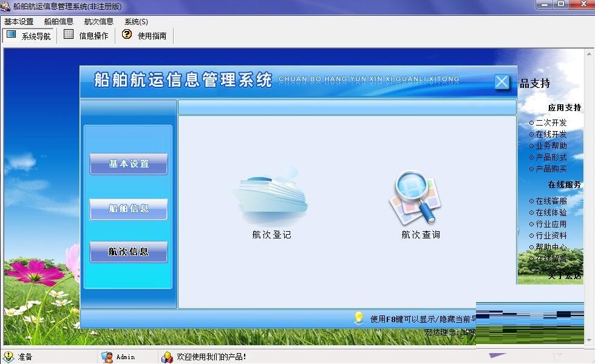Click the lightbulb tip icon
Screen dimensions: 595x364
358,318
